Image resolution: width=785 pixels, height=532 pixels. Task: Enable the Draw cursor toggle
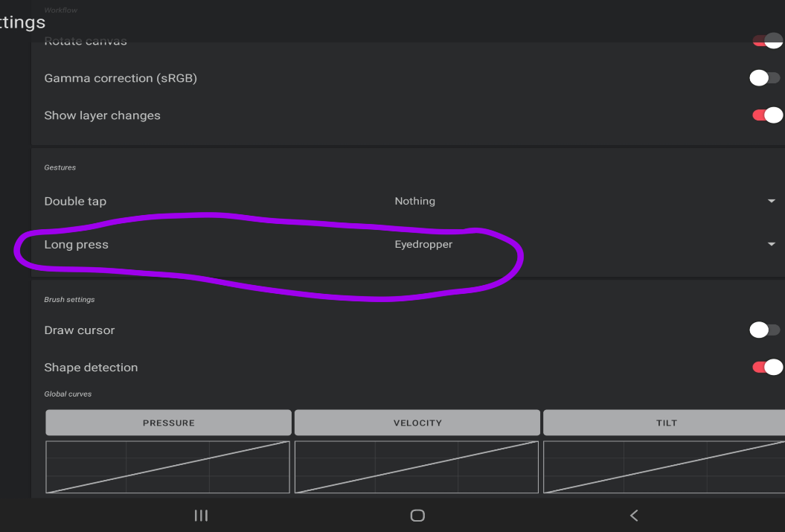click(x=764, y=330)
